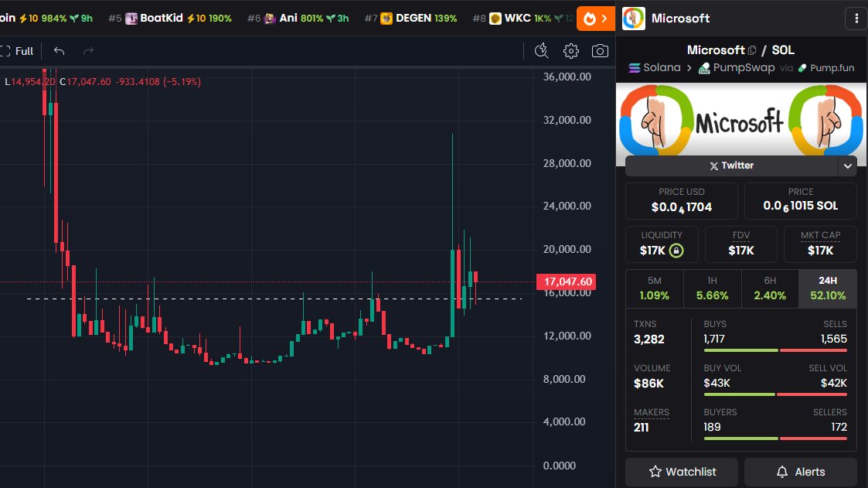Image resolution: width=868 pixels, height=488 pixels.
Task: Open trending token #8 WKC
Action: (x=523, y=19)
